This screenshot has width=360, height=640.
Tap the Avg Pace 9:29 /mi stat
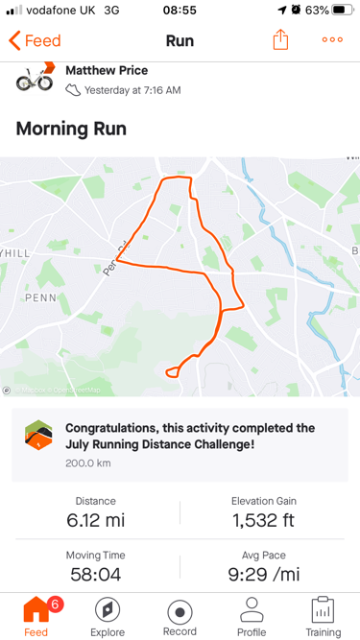[264, 568]
